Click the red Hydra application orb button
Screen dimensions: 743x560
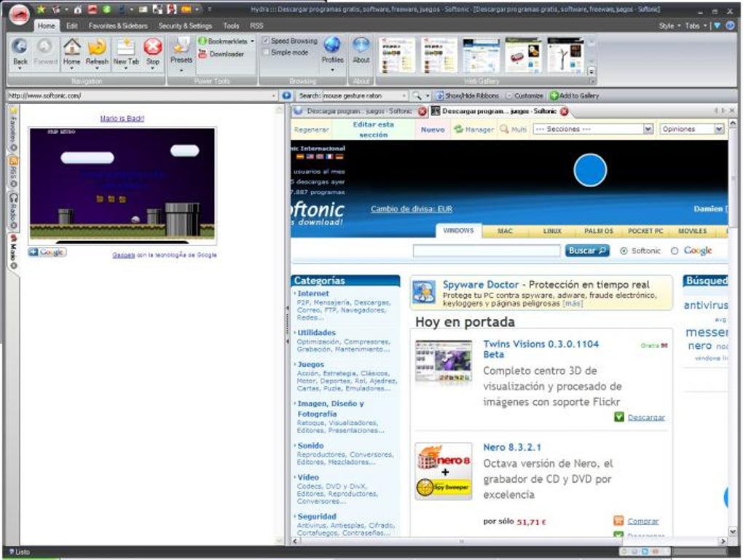coord(19,15)
